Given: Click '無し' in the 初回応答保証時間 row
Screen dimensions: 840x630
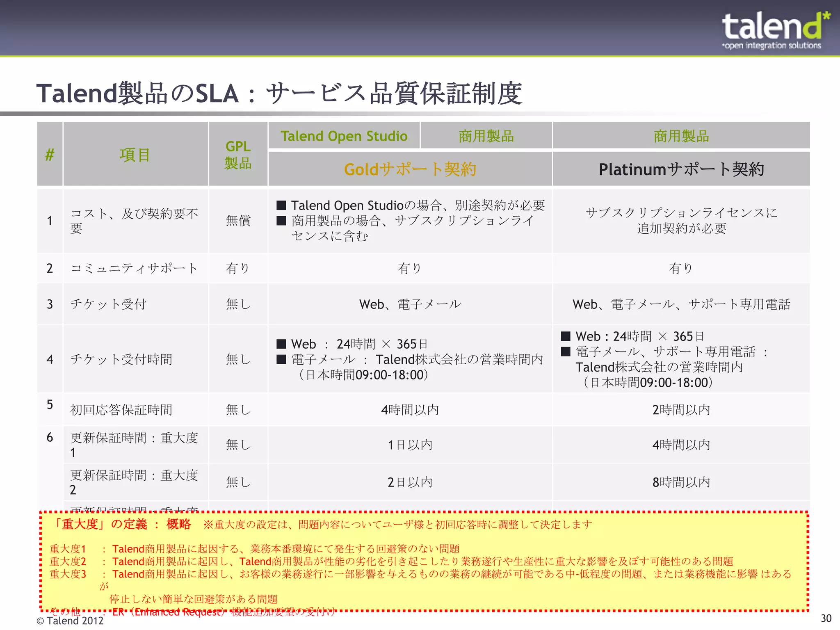Looking at the screenshot, I should point(238,410).
